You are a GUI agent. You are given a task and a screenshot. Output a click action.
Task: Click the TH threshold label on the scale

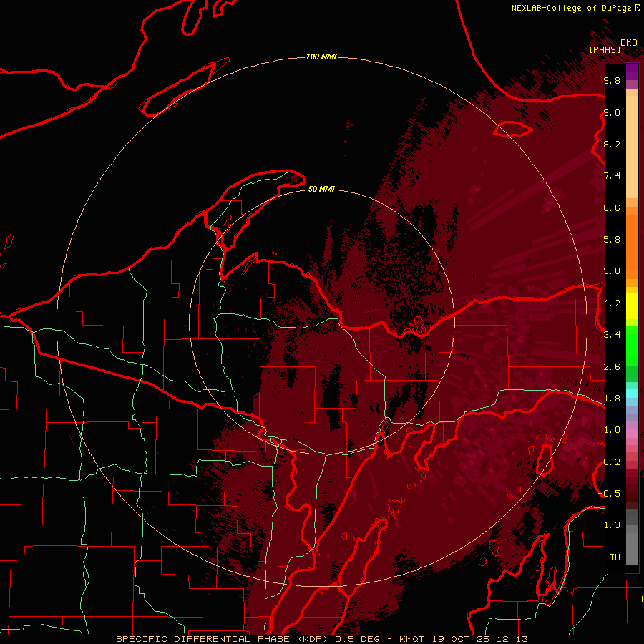pyautogui.click(x=615, y=557)
